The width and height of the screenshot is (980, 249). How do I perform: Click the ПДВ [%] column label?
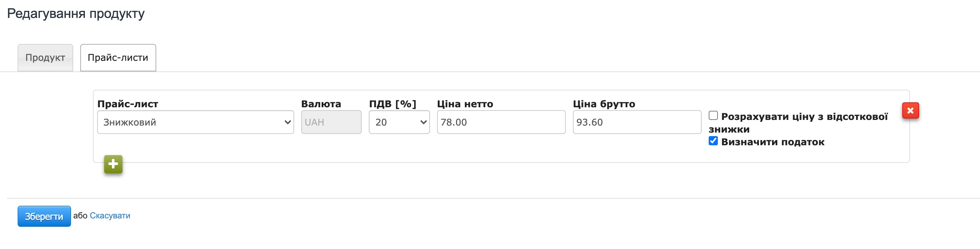[x=392, y=104]
